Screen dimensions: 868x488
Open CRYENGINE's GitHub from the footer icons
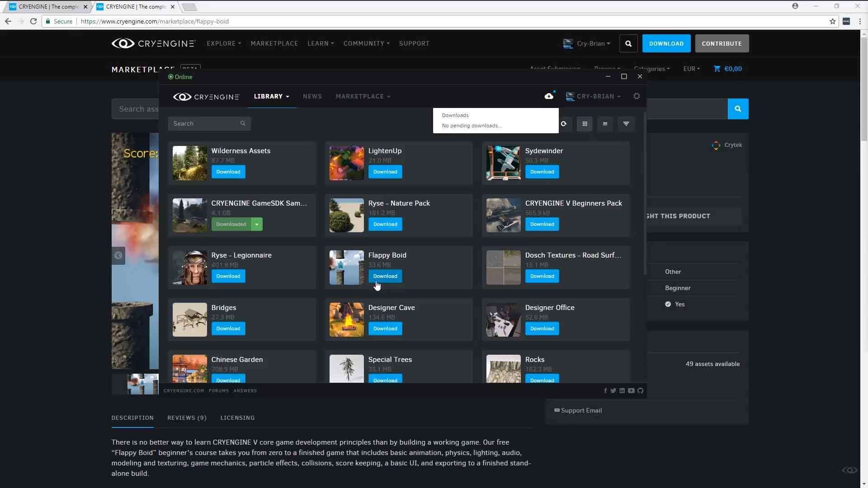point(641,390)
